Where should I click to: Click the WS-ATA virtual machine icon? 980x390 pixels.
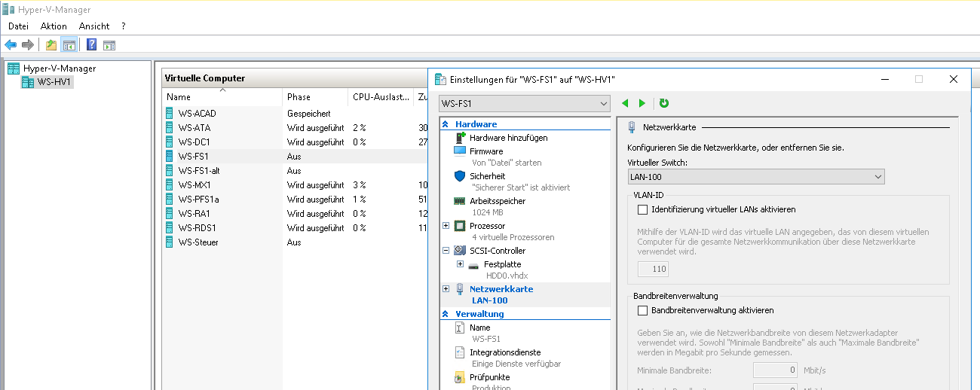point(170,127)
